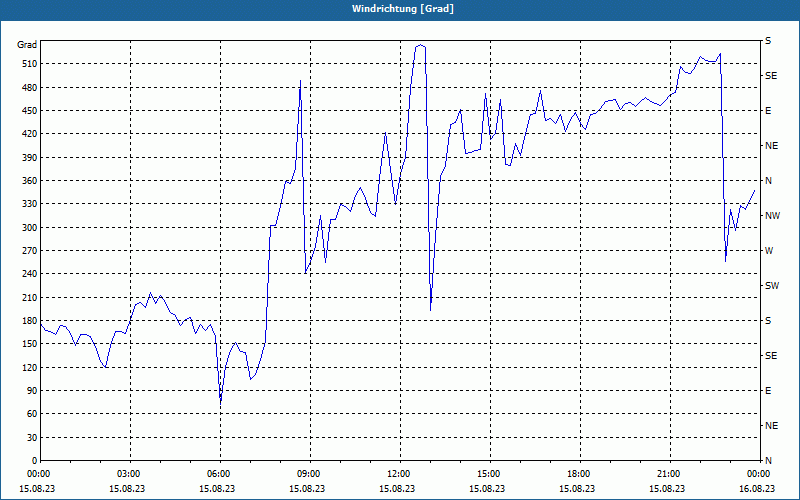Click the 09:00 time label
Screen dimensions: 800x500
coord(307,473)
